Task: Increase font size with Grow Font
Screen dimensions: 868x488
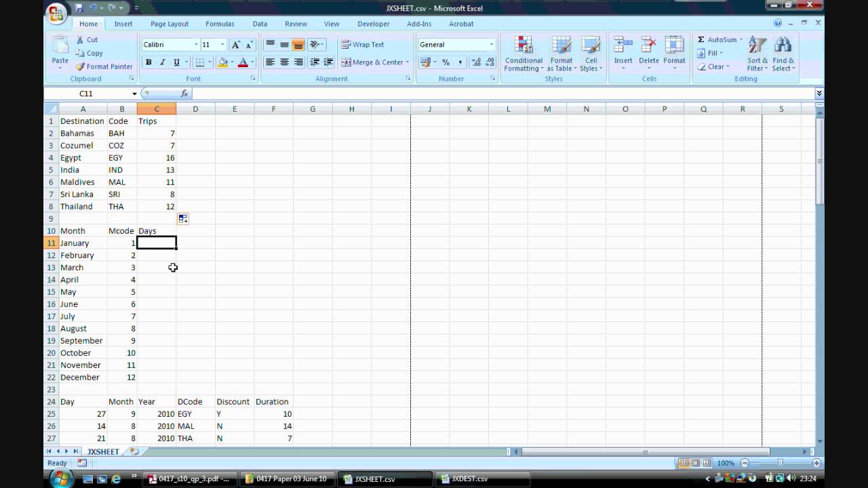Action: (x=235, y=45)
